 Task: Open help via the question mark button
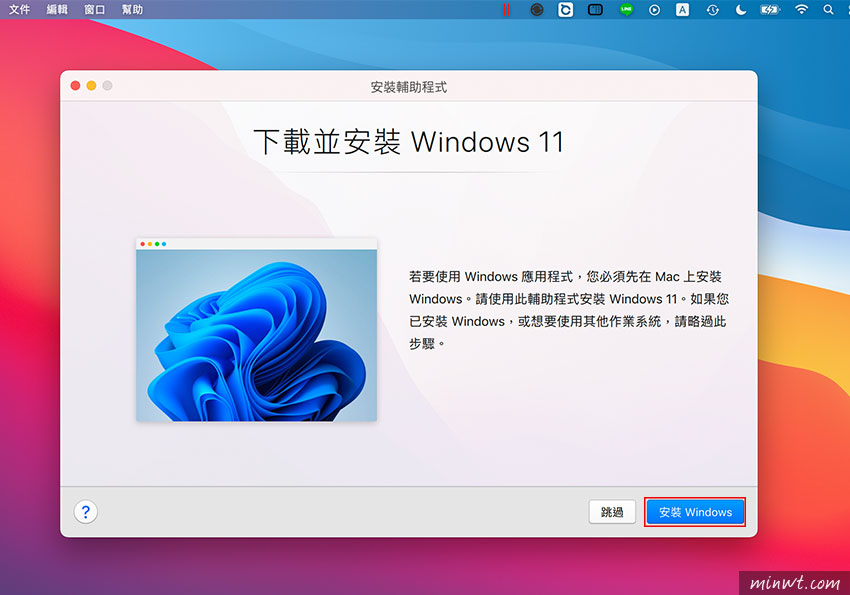[x=86, y=512]
